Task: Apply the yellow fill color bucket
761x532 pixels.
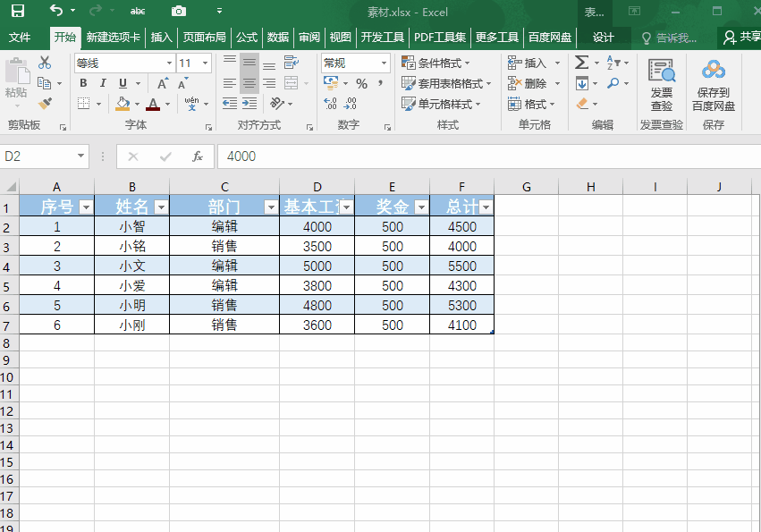Action: click(123, 104)
